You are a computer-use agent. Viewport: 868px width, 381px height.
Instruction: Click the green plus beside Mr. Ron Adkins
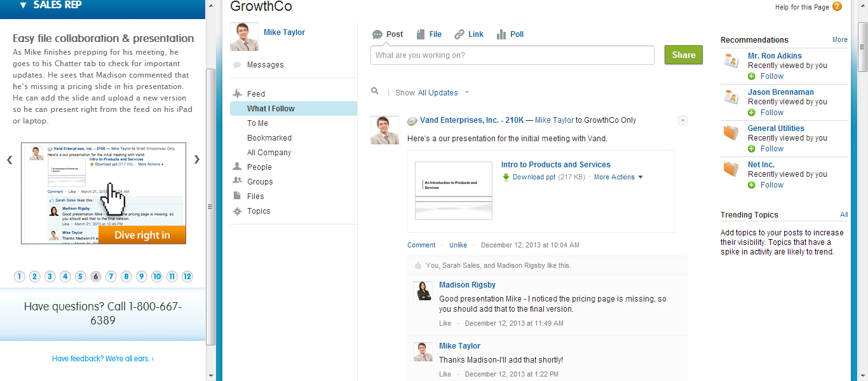pyautogui.click(x=752, y=76)
